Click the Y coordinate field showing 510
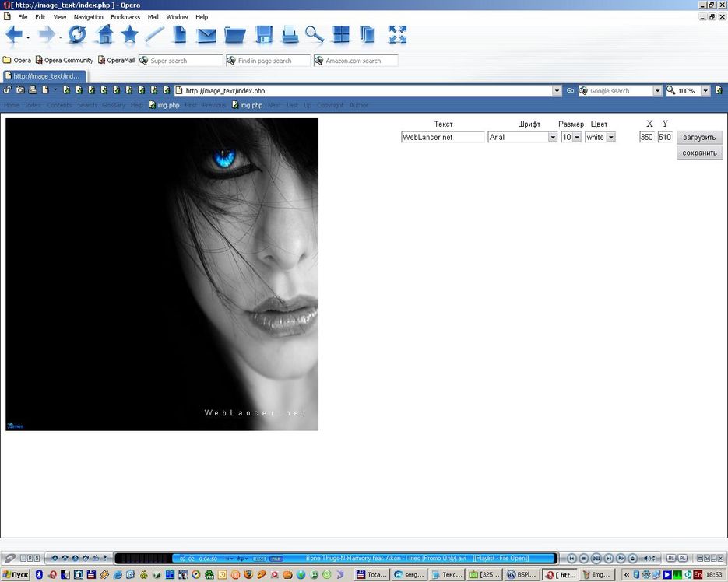The image size is (728, 582). point(665,137)
